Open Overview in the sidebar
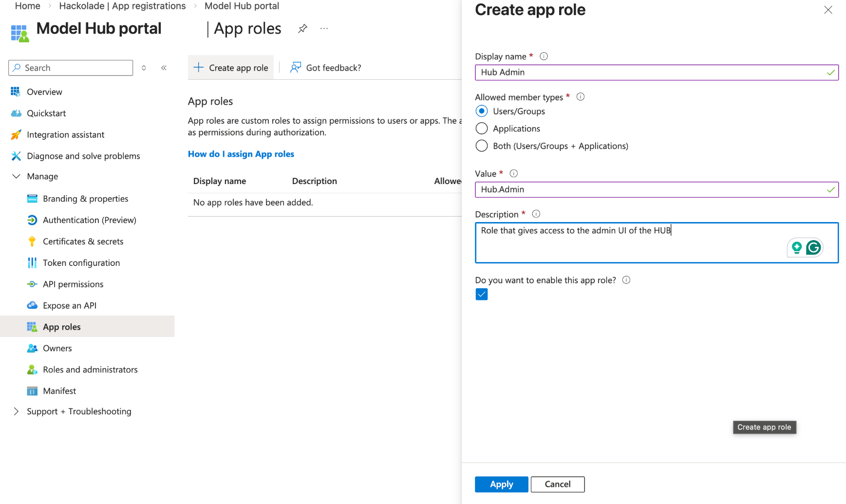 (x=44, y=92)
